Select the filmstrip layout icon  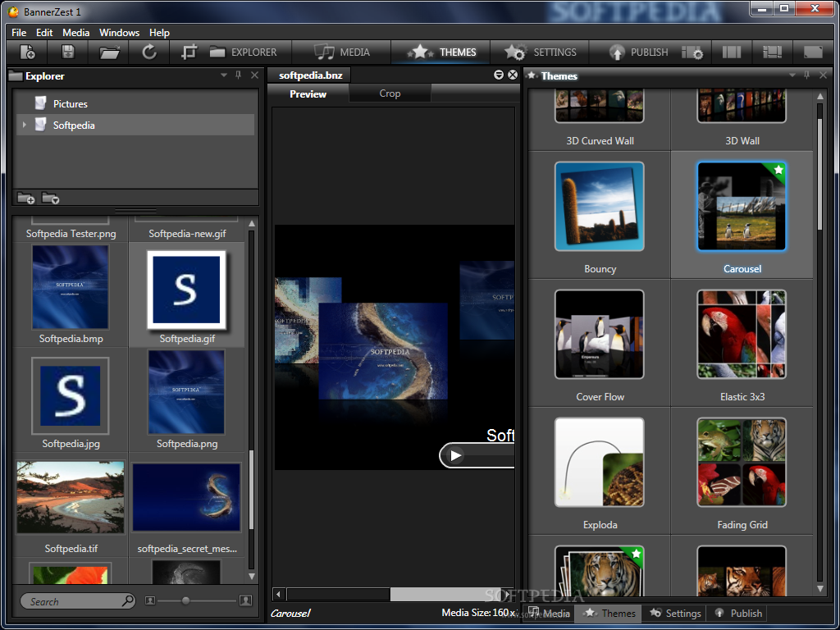pyautogui.click(x=772, y=52)
